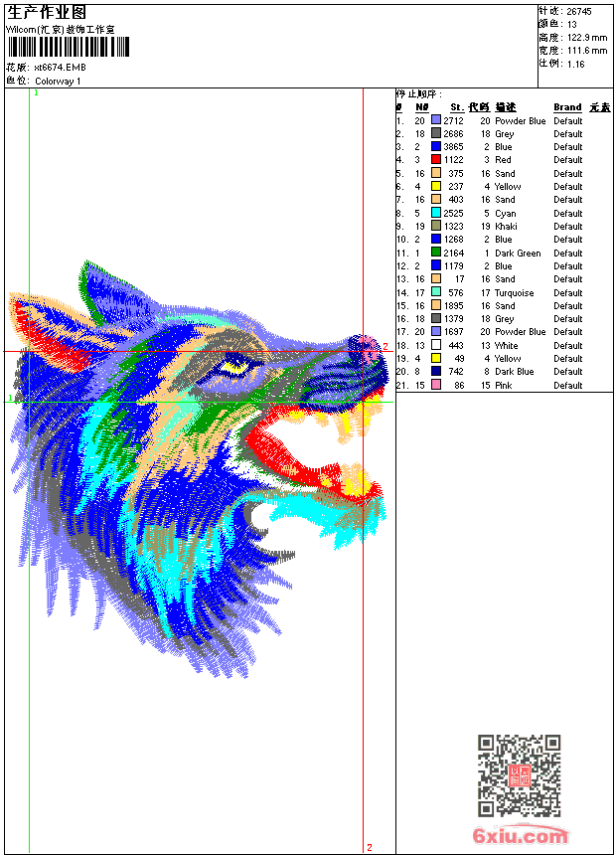Pick the Blue swatch next to 3865
The height and width of the screenshot is (855, 616).
point(436,146)
